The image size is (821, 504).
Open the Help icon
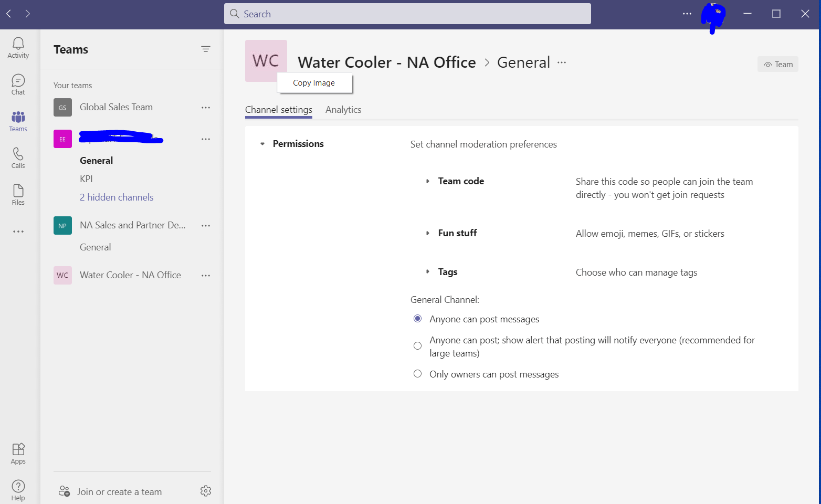pos(18,490)
